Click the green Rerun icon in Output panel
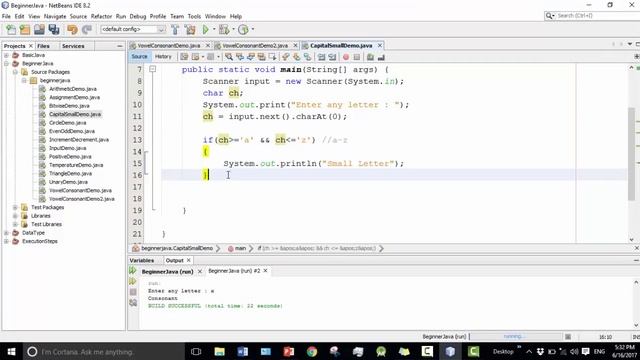The image size is (640, 360). [x=133, y=271]
